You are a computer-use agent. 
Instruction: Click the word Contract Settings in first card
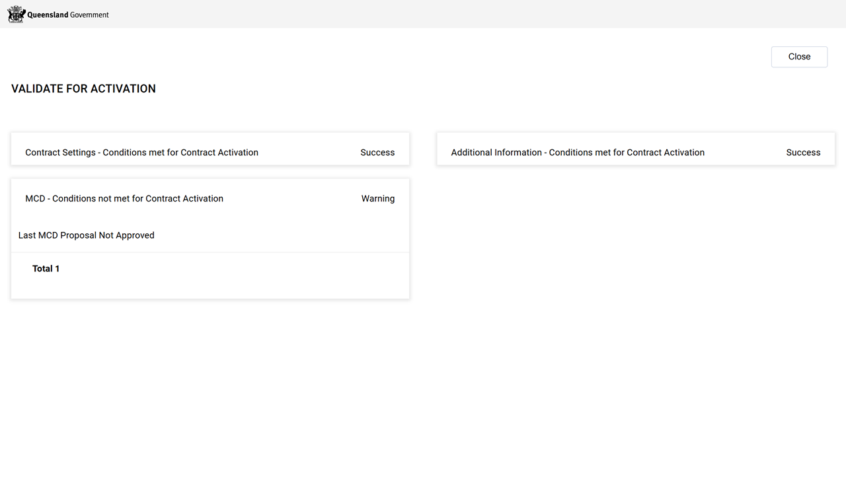click(x=60, y=153)
